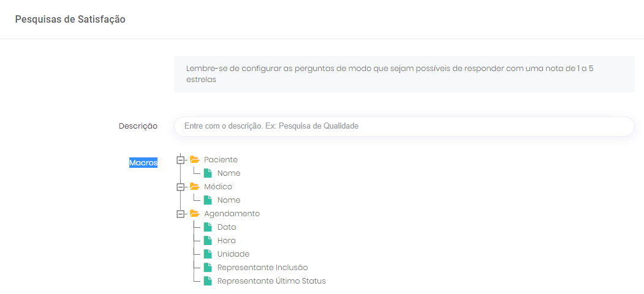Click file icon beside Representante Último Status
The width and height of the screenshot is (644, 294).
pyautogui.click(x=208, y=281)
